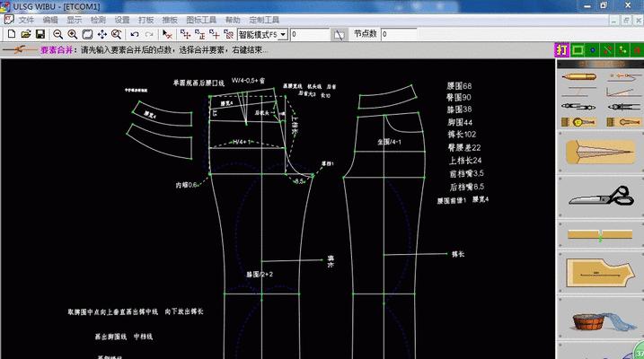Screen dimensions: 644x359
Task: Select the pan view four-arrow icon
Action: click(101, 34)
